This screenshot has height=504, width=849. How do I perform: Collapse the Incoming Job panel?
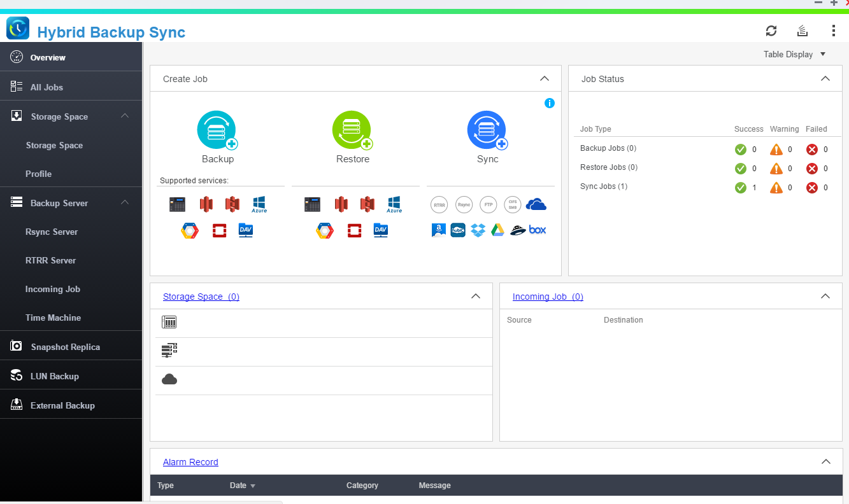825,297
